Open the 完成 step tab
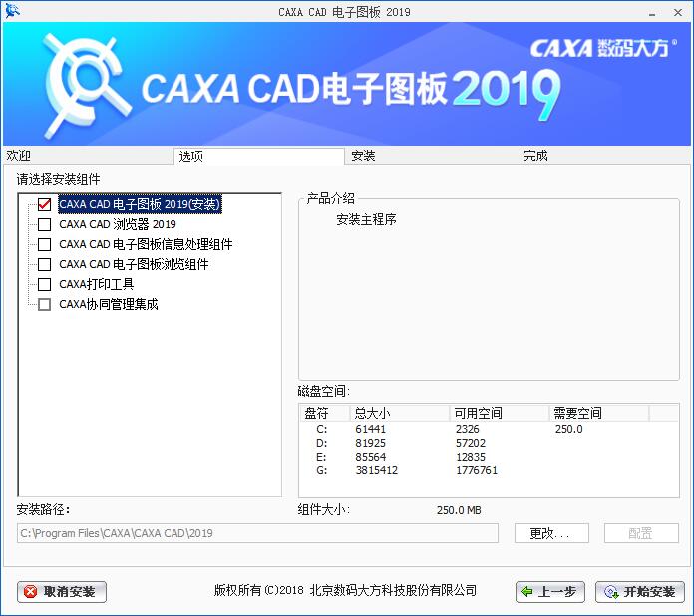The height and width of the screenshot is (616, 694). click(x=603, y=155)
